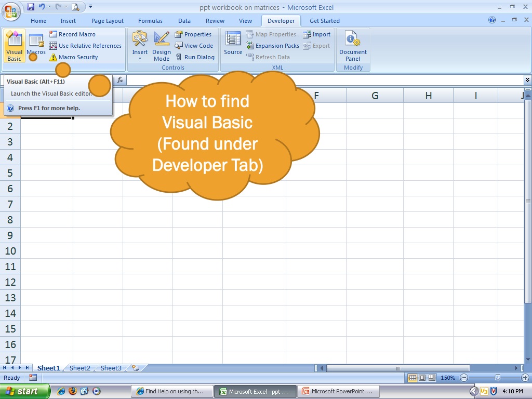
Task: Open Macro Security settings
Action: [74, 57]
